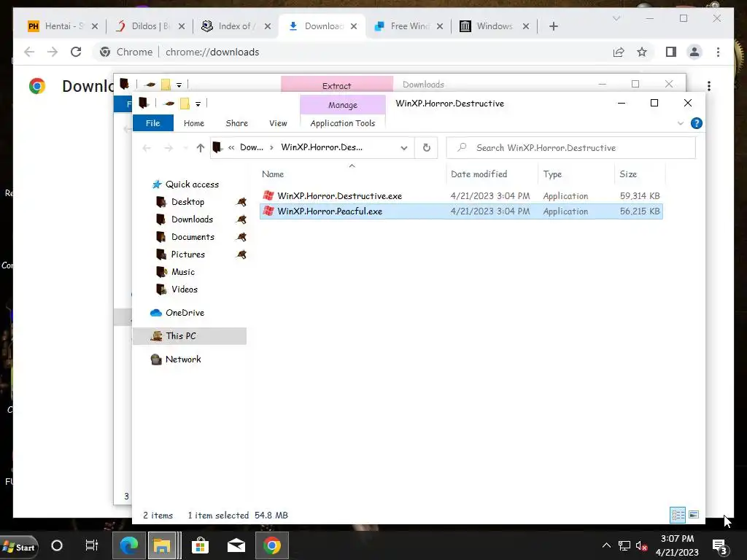Open the Chrome profile avatar

694,52
